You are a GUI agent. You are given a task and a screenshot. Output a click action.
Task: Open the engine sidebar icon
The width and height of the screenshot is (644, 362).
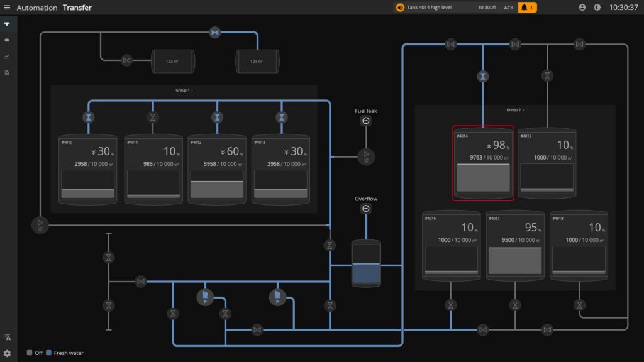point(7,40)
